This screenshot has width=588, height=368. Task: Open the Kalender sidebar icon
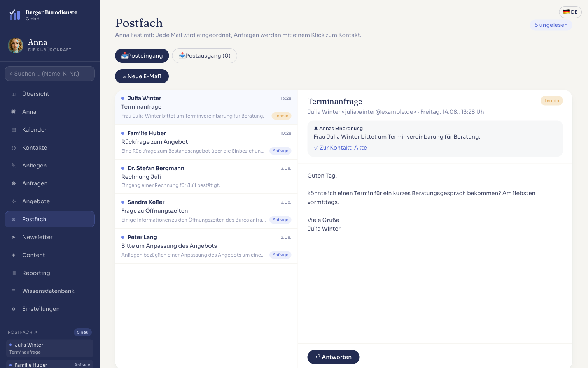click(x=14, y=130)
